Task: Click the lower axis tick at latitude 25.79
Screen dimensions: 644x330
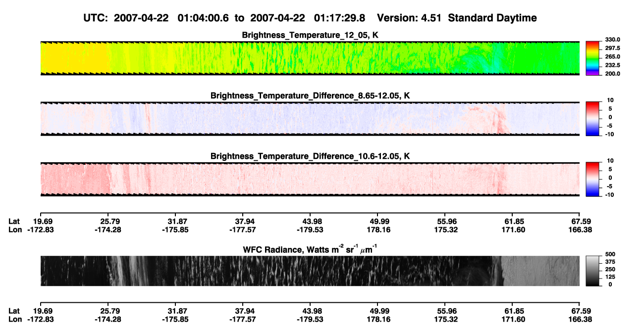Action: (107, 305)
